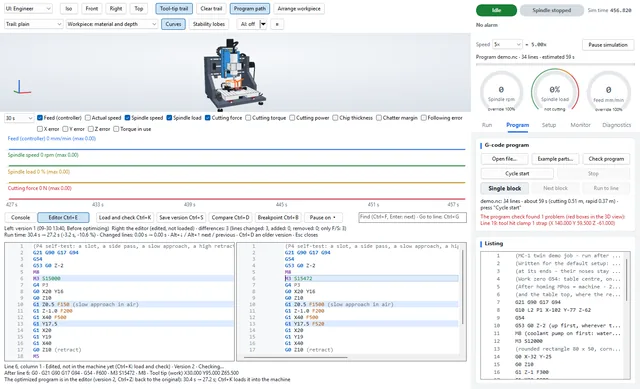Click Save version Ctrl+S
Image resolution: width=640 pixels, height=389 pixels.
pos(181,218)
